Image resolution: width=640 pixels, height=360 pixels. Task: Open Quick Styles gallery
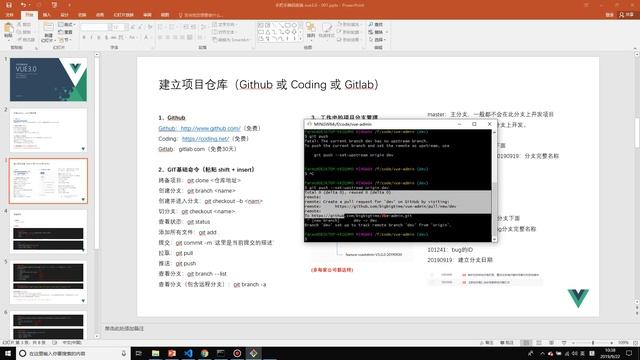327,31
